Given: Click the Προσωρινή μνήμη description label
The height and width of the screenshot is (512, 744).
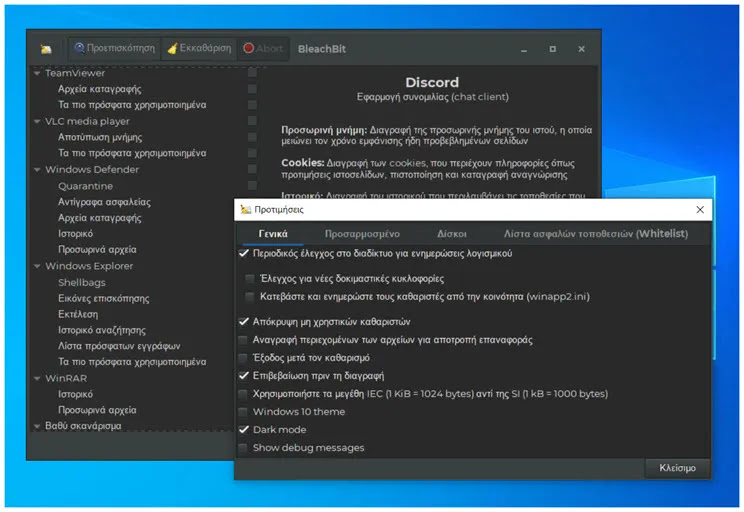Looking at the screenshot, I should (324, 130).
